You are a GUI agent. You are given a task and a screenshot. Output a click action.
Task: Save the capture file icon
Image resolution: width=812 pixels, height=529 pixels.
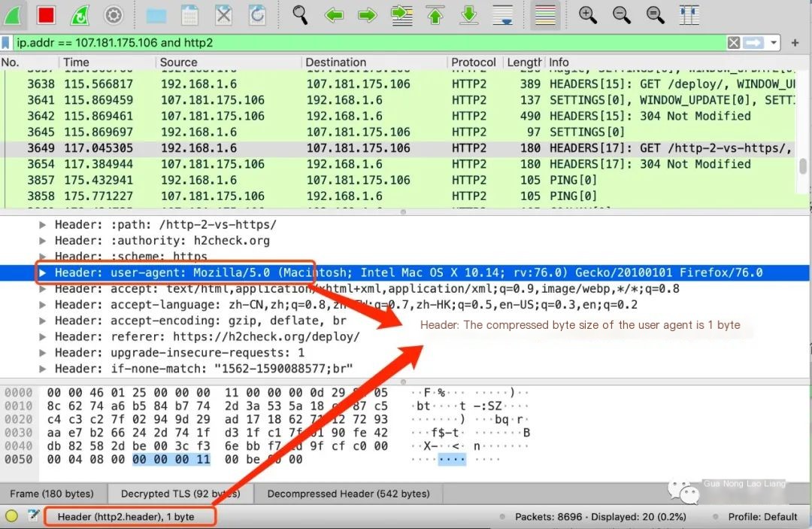tap(189, 15)
